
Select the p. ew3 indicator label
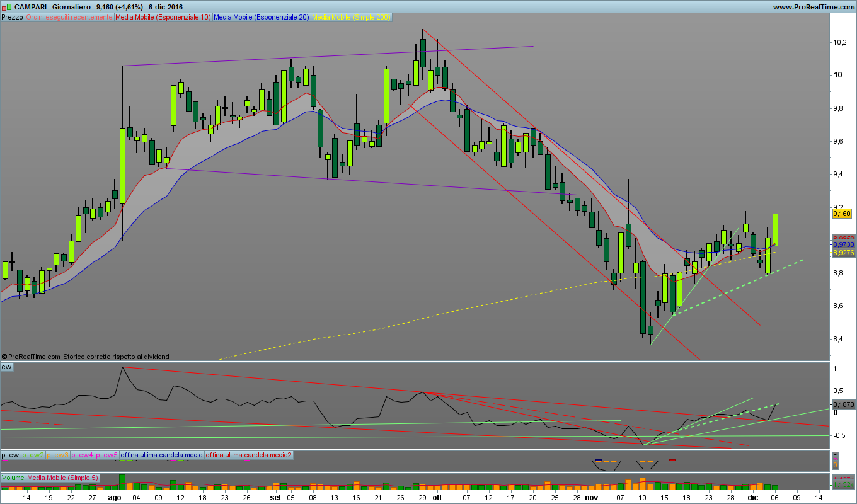(57, 454)
